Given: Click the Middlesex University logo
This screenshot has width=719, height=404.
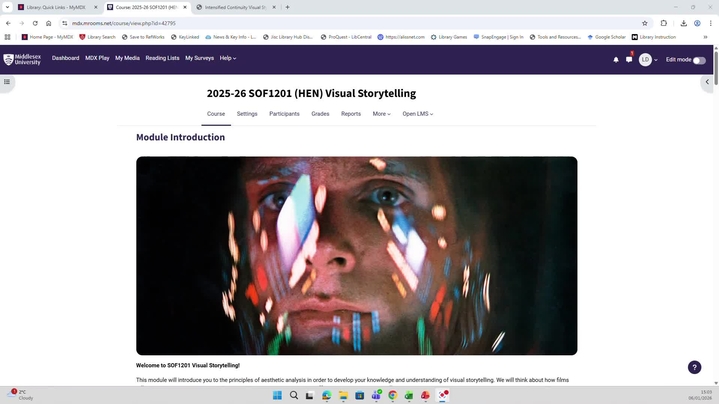Looking at the screenshot, I should pyautogui.click(x=22, y=59).
